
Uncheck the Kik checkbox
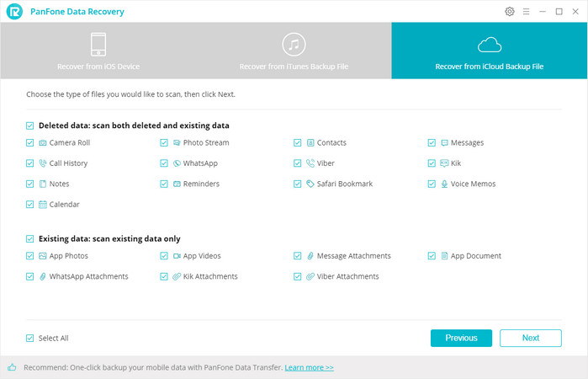click(x=432, y=163)
